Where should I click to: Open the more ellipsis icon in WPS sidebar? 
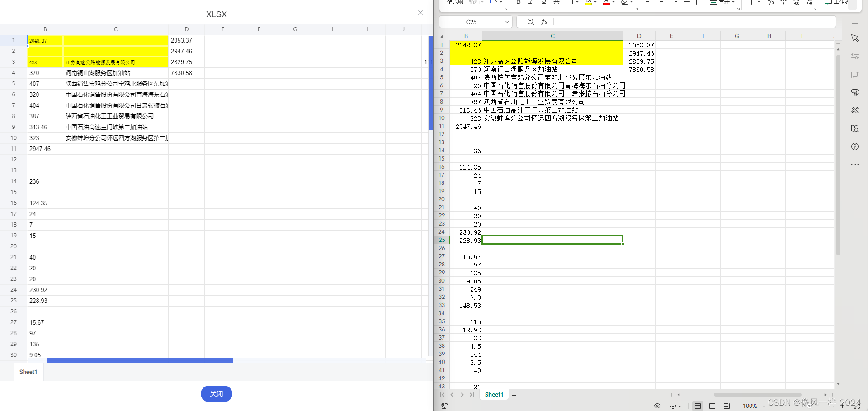pos(854,165)
